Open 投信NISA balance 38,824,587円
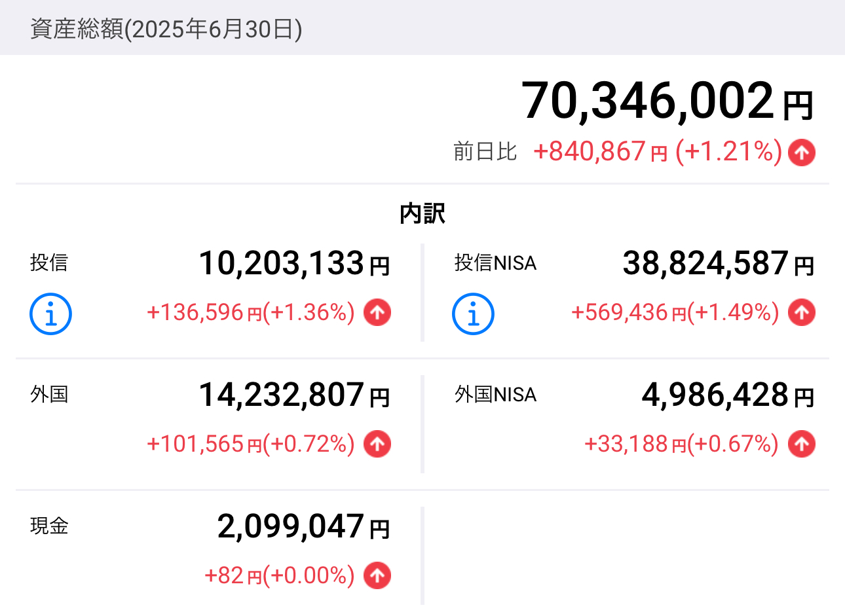This screenshot has height=616, width=845. pyautogui.click(x=718, y=264)
